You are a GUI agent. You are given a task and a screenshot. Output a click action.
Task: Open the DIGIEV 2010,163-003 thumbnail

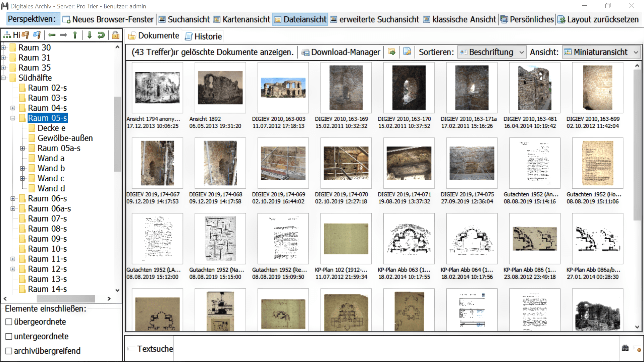pos(283,88)
